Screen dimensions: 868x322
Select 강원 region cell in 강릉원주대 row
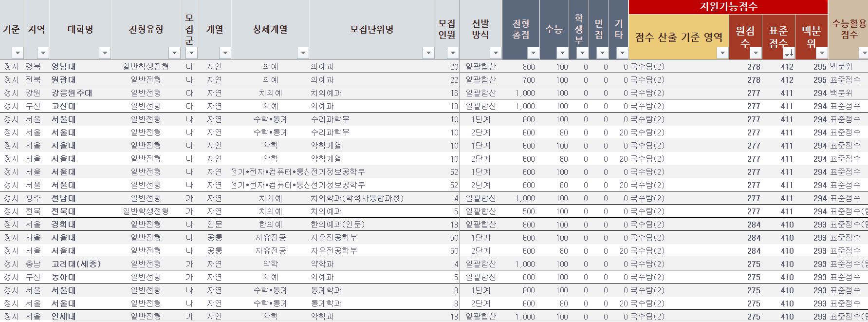point(37,93)
